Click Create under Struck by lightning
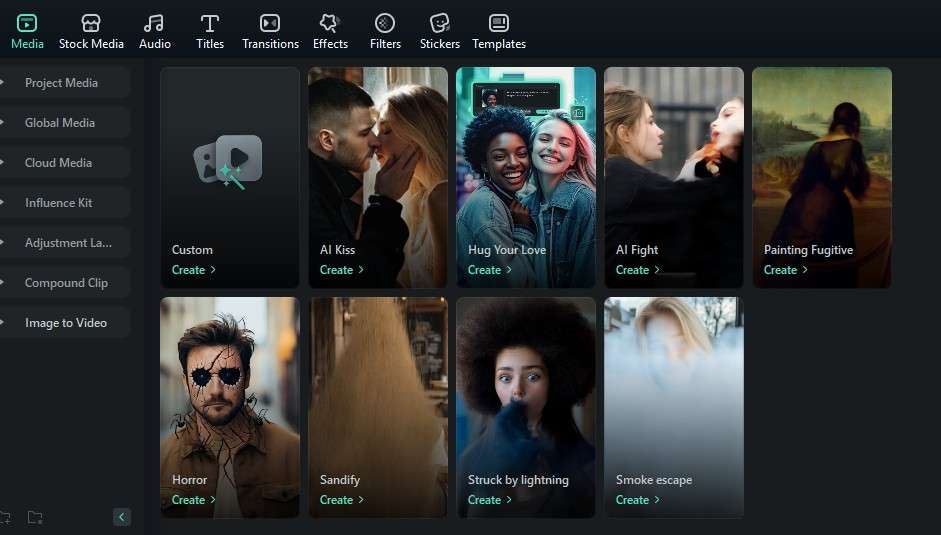 (x=490, y=500)
